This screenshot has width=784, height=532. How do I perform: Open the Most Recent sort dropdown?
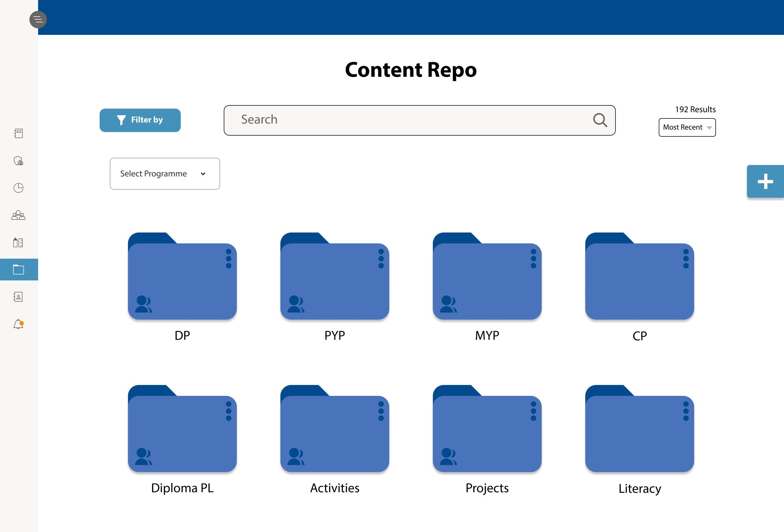pyautogui.click(x=687, y=127)
